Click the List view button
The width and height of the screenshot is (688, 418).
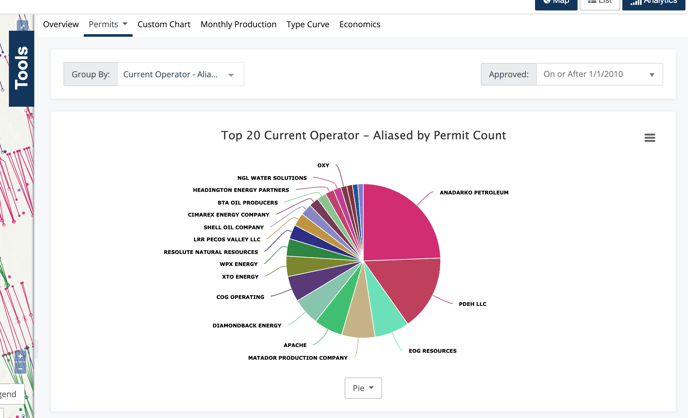click(x=600, y=4)
